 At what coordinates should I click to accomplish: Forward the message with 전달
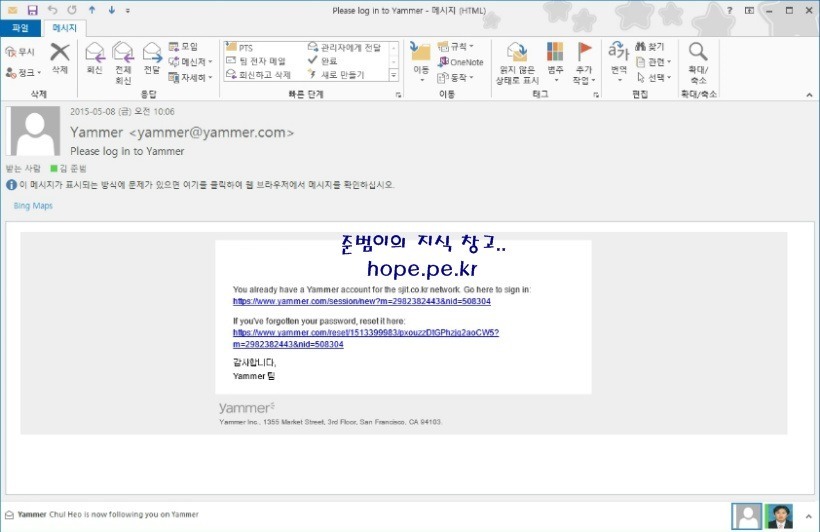[152, 58]
